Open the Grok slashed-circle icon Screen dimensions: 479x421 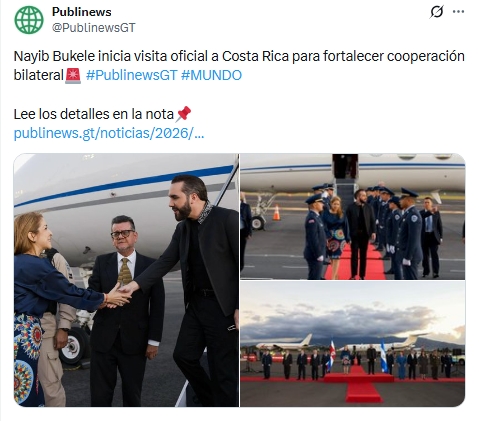click(x=437, y=12)
